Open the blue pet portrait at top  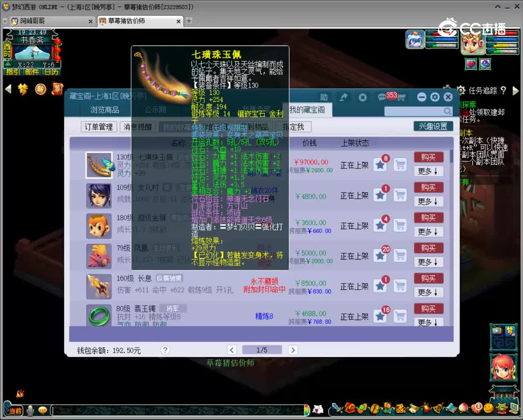pos(415,40)
